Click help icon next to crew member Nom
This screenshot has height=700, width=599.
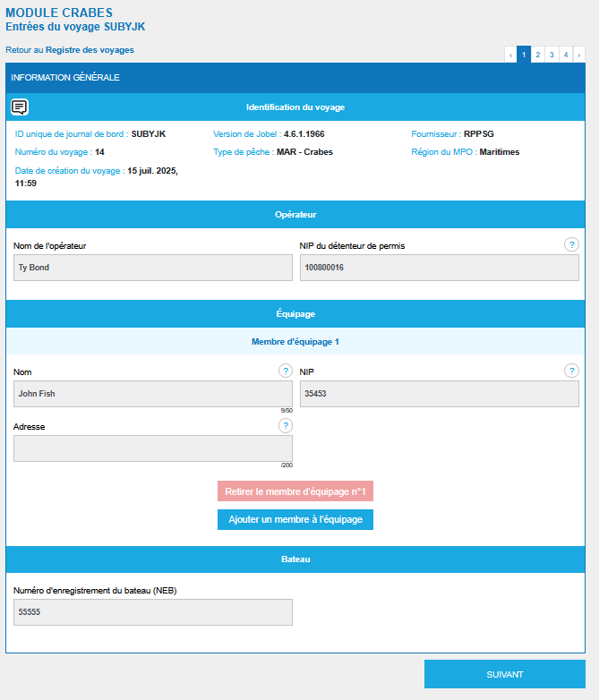(285, 371)
